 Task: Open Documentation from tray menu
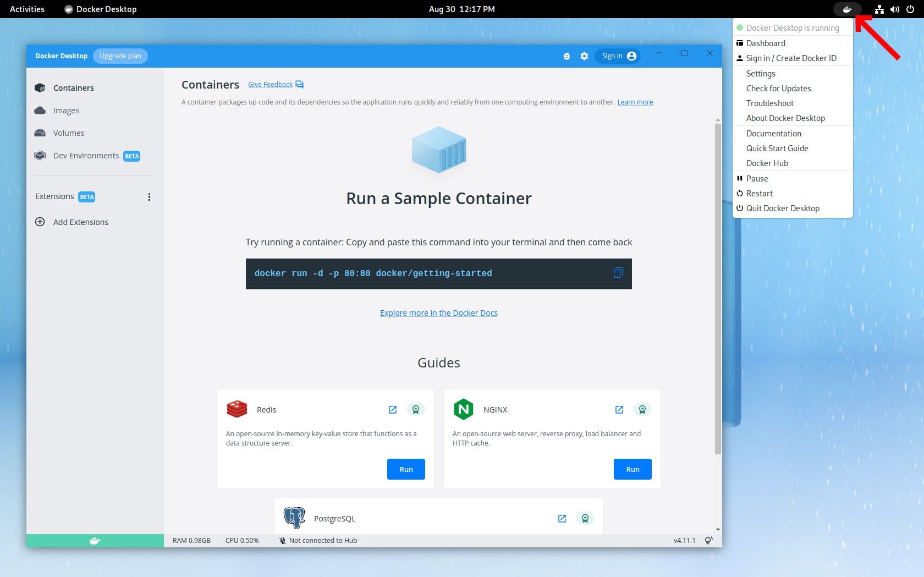[x=793, y=134]
